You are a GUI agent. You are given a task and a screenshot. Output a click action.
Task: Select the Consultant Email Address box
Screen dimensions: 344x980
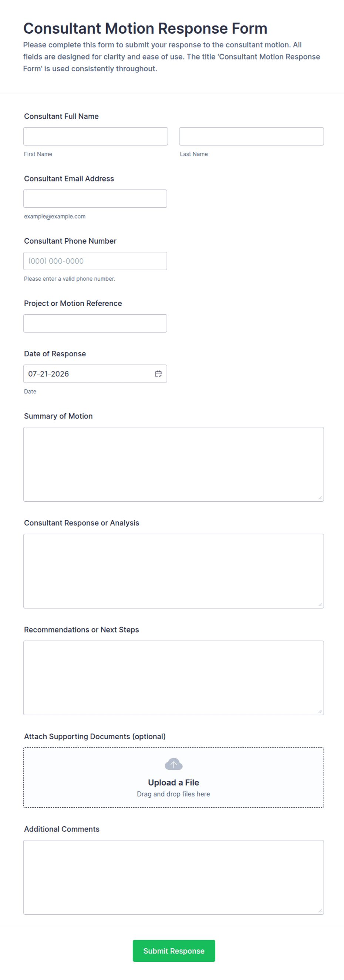(x=95, y=199)
